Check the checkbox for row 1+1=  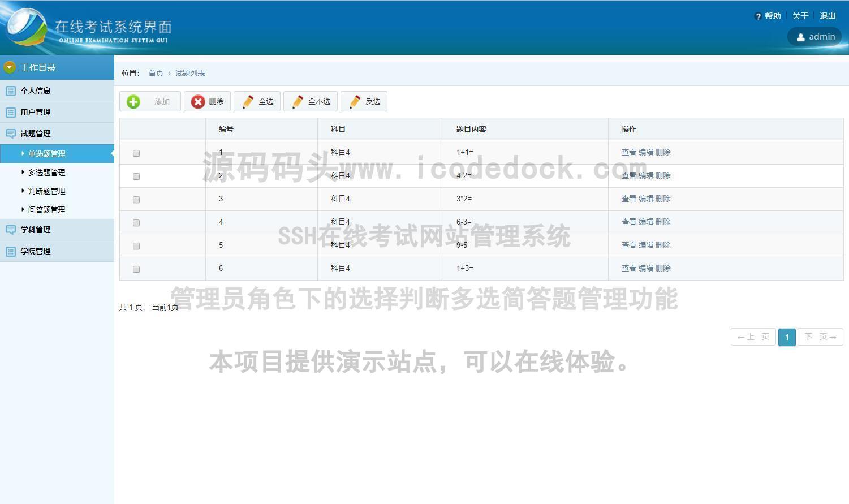click(136, 153)
